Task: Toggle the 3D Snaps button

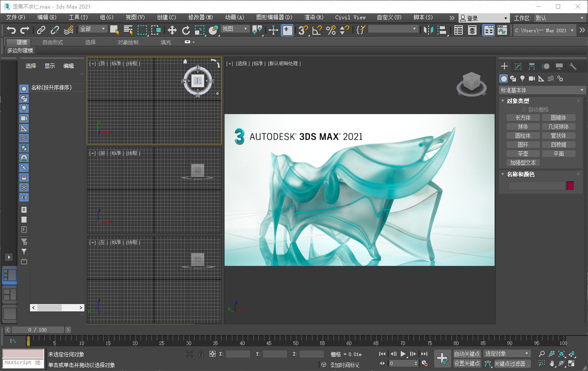Action: pos(303,30)
